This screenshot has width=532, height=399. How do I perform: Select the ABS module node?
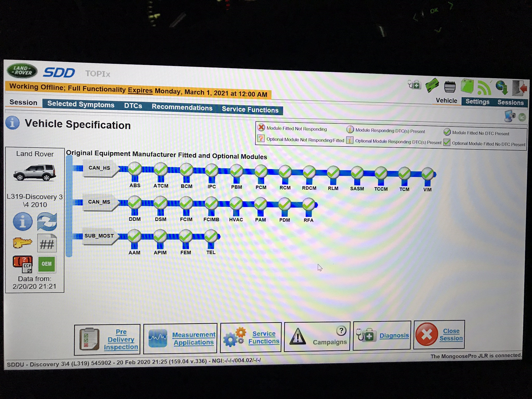tap(135, 169)
